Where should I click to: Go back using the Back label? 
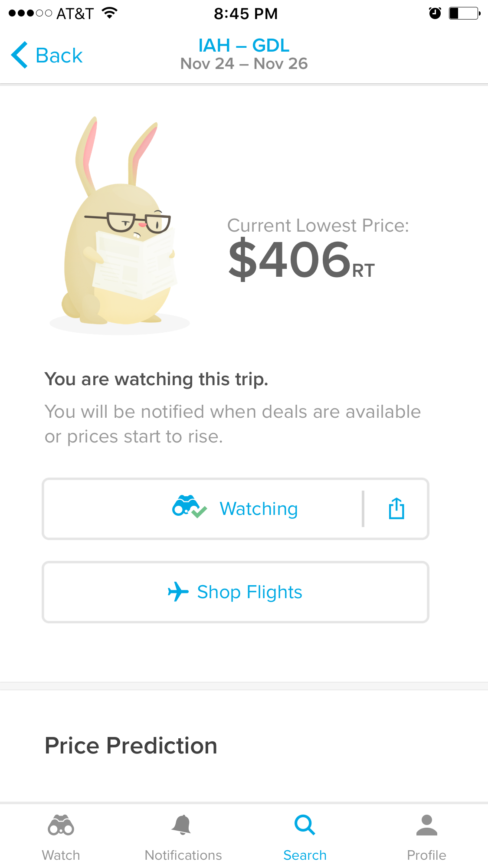[x=59, y=56]
